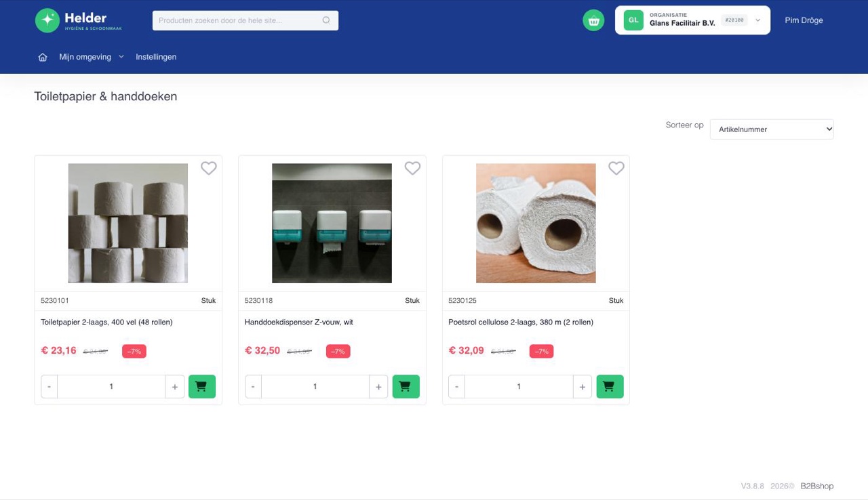The width and height of the screenshot is (868, 500).
Task: Select article number 5230118
Action: (258, 300)
